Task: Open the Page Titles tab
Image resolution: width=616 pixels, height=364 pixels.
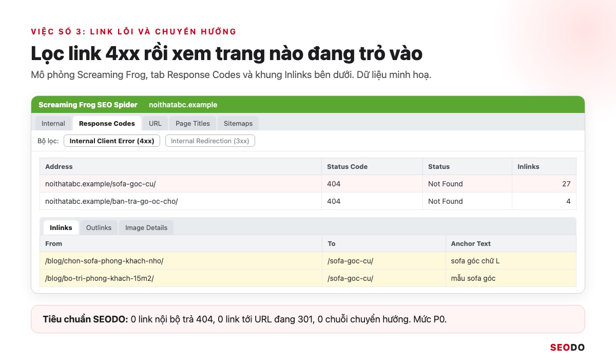Action: click(x=192, y=123)
